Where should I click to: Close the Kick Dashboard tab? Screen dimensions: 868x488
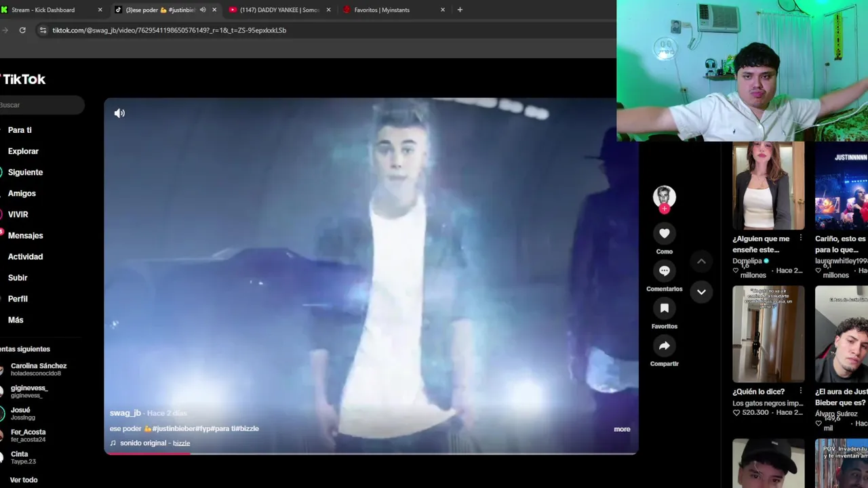(100, 10)
